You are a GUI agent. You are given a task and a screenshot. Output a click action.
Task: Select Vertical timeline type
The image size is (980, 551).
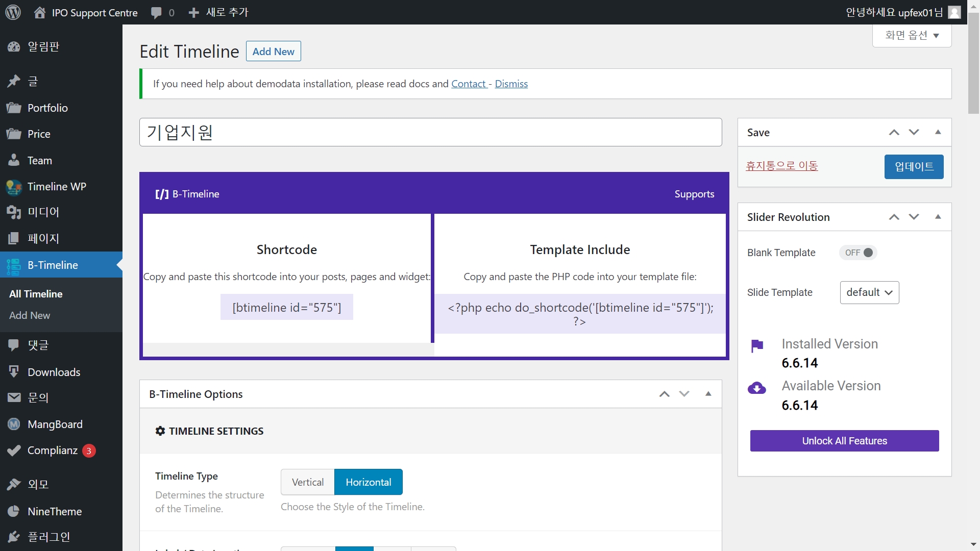(x=308, y=482)
